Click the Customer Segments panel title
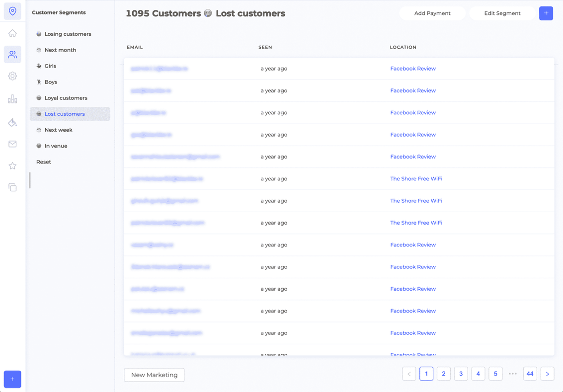Screen dimensions: 563x392 coord(59,12)
